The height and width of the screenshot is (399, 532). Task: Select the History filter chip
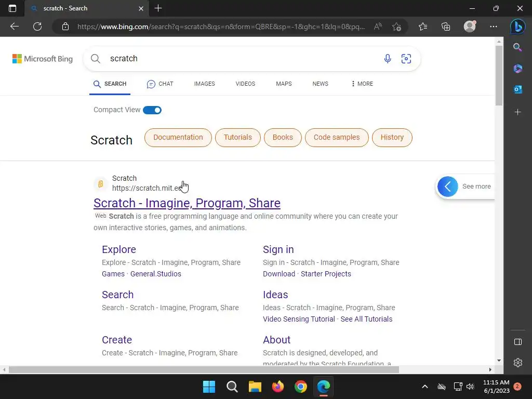[392, 137]
